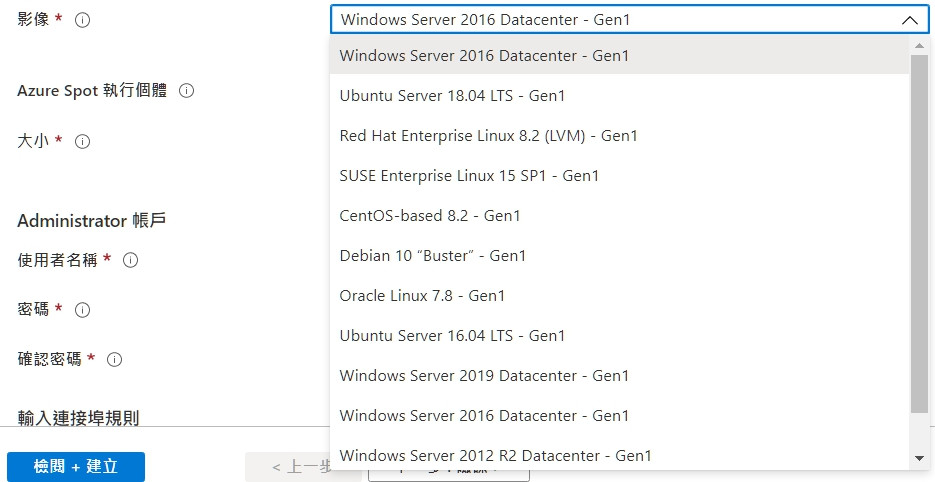
Task: Choose Windows Server 2019 Datacenter - Gen1
Action: point(484,376)
